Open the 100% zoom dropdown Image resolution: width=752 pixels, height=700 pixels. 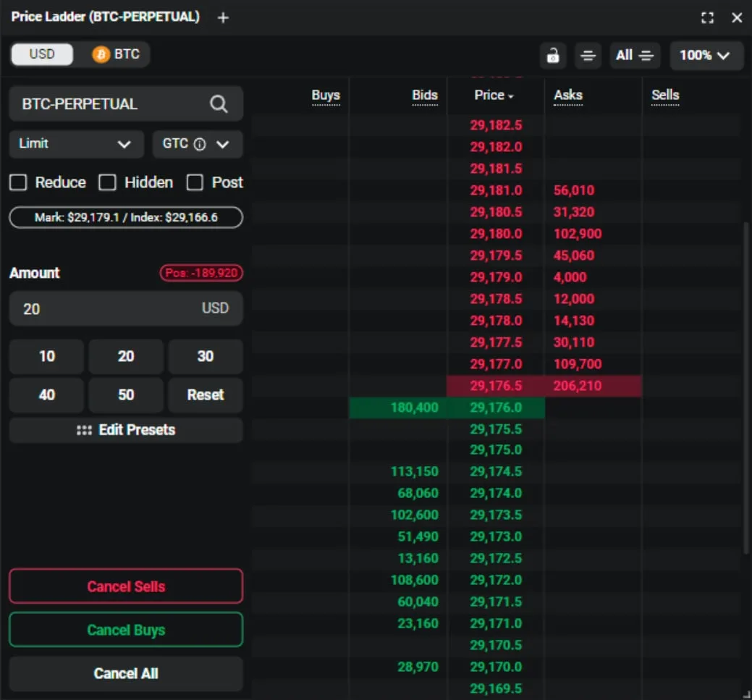coord(706,56)
